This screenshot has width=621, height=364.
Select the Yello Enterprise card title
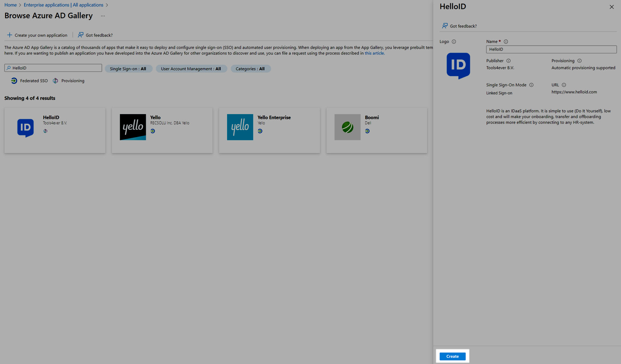point(274,117)
